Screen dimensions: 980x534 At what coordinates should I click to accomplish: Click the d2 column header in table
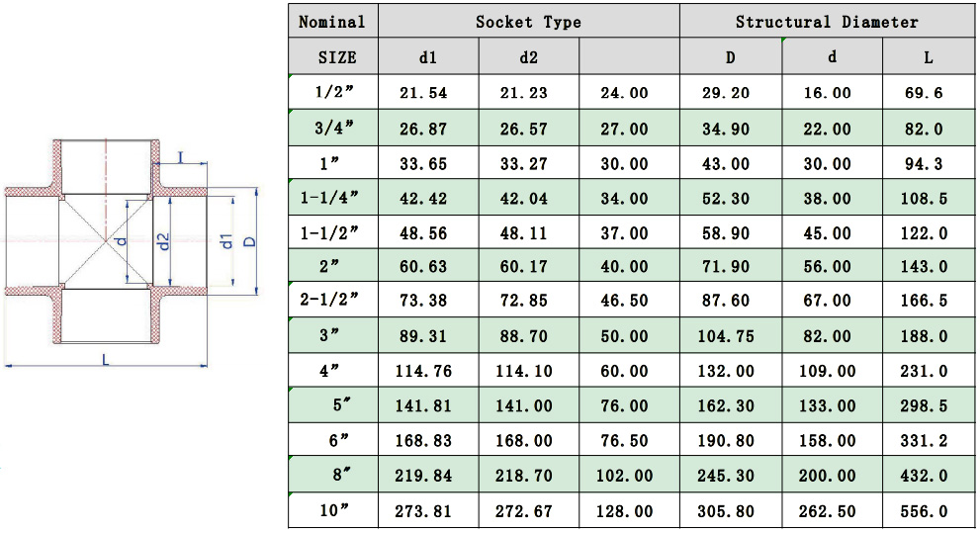pyautogui.click(x=529, y=57)
